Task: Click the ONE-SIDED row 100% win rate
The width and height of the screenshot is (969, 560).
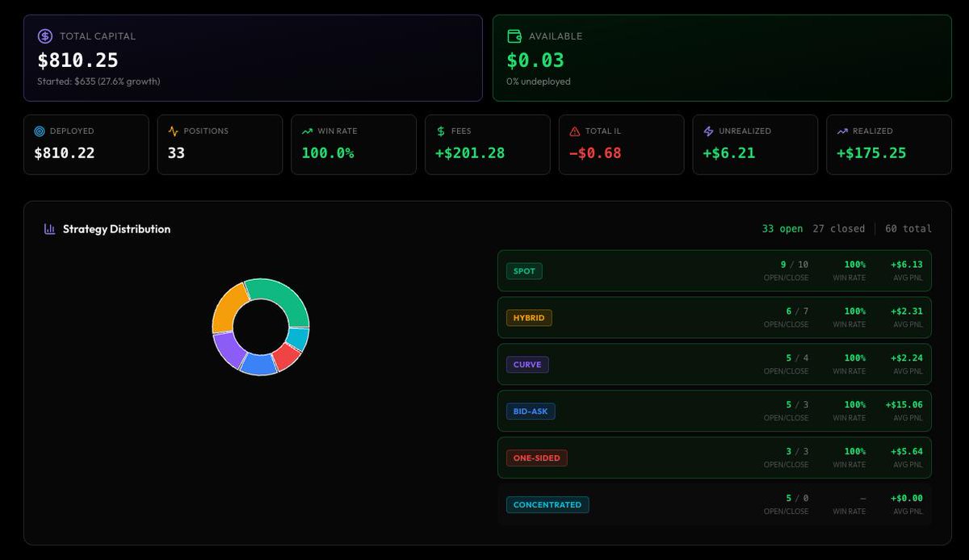Action: tap(855, 452)
